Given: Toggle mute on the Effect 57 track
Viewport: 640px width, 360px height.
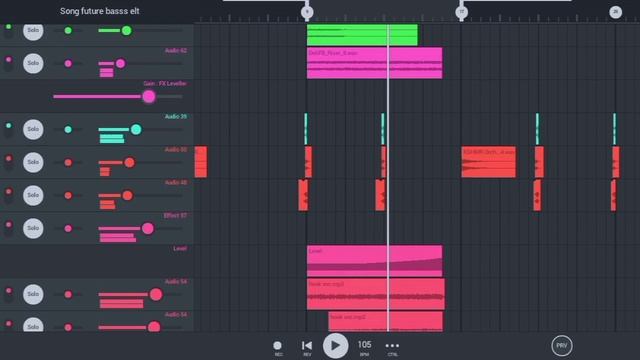Looking at the screenshot, I should click(x=9, y=228).
